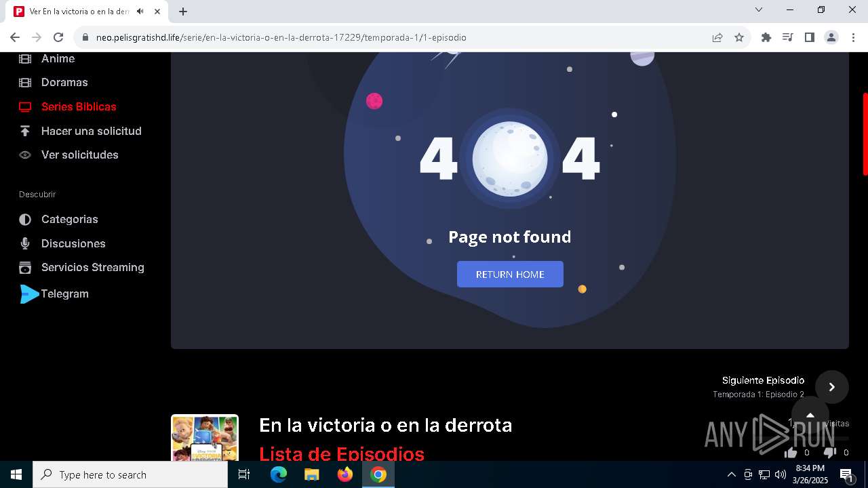Click the upload icon beside Hacer una solicitud
The width and height of the screenshot is (868, 488).
click(x=25, y=131)
